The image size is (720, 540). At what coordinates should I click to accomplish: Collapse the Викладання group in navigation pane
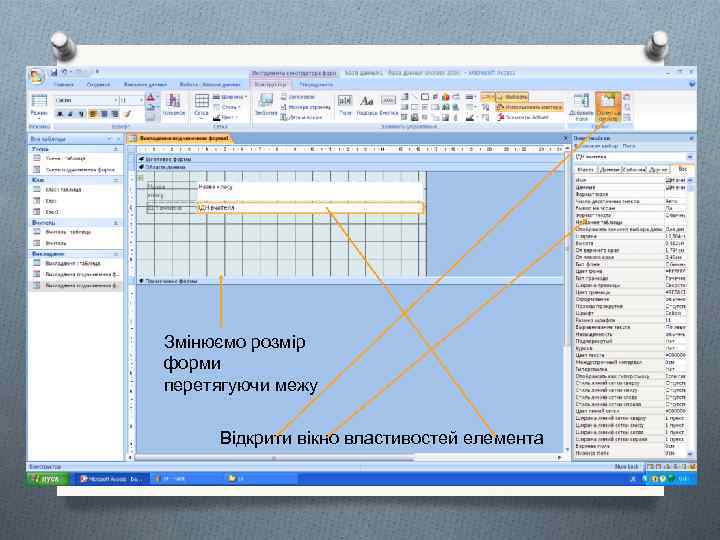(x=116, y=254)
